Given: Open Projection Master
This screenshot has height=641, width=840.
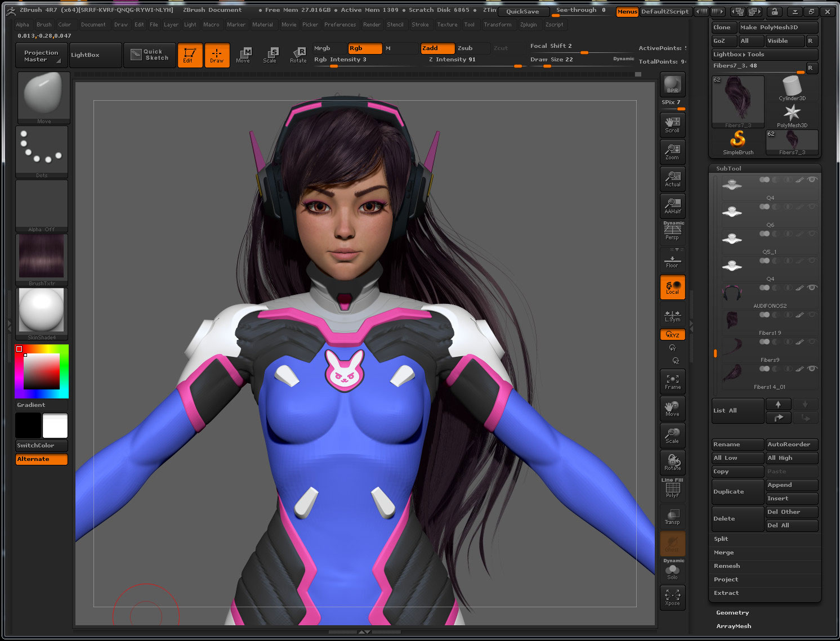Looking at the screenshot, I should 42,55.
